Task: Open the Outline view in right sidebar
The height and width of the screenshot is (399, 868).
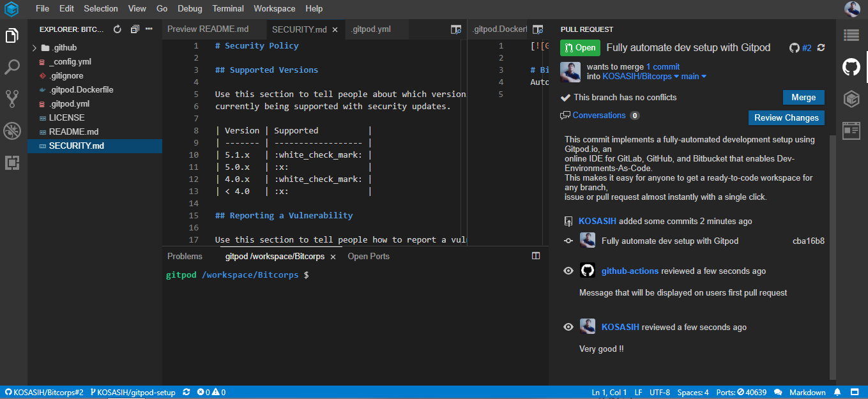Action: [x=851, y=35]
